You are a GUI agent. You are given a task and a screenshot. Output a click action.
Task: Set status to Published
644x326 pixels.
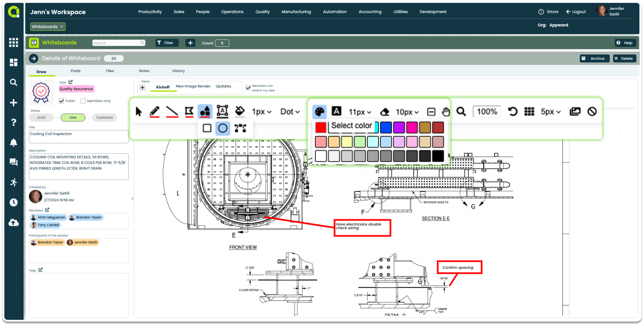click(104, 117)
